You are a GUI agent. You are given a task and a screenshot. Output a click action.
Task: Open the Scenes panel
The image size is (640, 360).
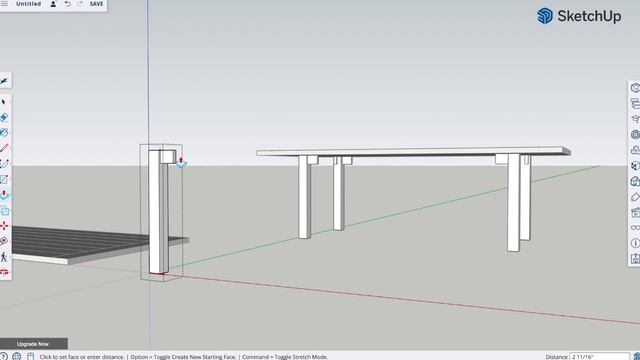tap(635, 212)
